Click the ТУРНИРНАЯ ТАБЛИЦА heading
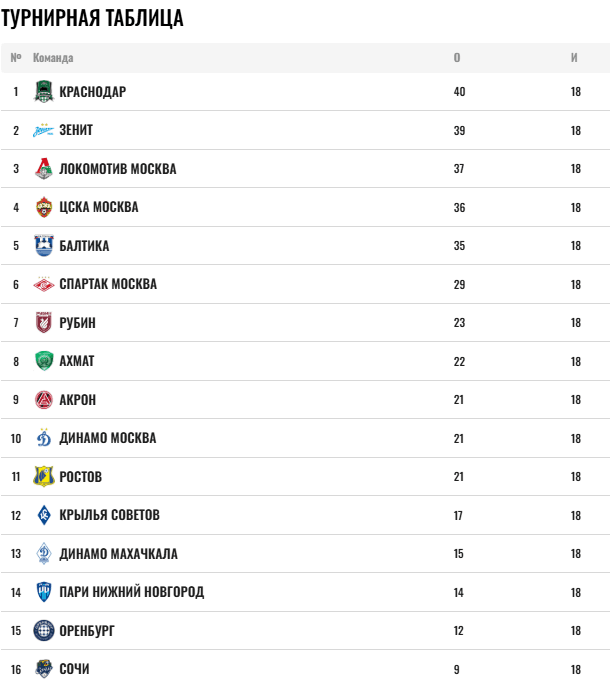The width and height of the screenshot is (610, 685). (x=92, y=18)
